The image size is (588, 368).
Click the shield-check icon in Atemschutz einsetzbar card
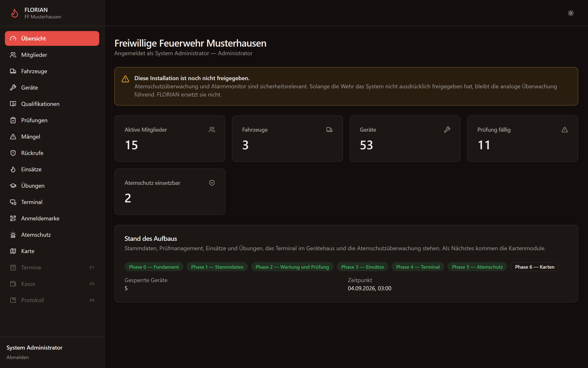[212, 183]
